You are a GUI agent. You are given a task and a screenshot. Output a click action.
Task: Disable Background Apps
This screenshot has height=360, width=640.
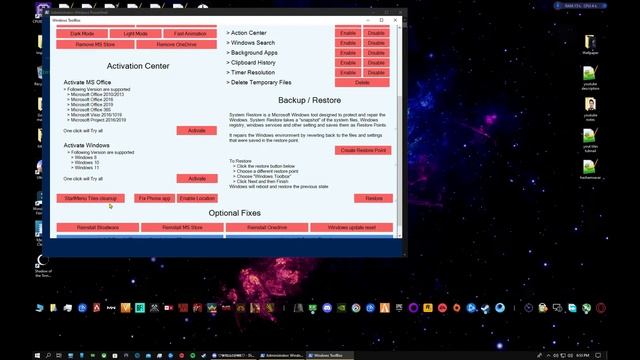point(376,53)
